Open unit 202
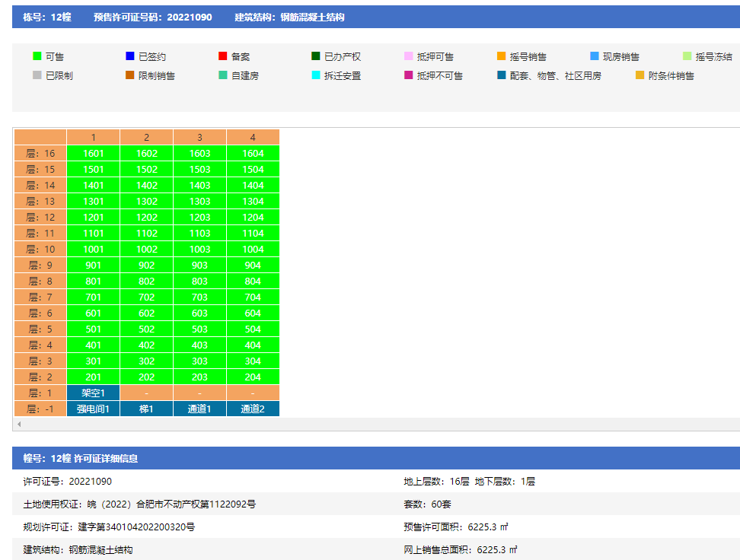The height and width of the screenshot is (560, 740). point(147,377)
